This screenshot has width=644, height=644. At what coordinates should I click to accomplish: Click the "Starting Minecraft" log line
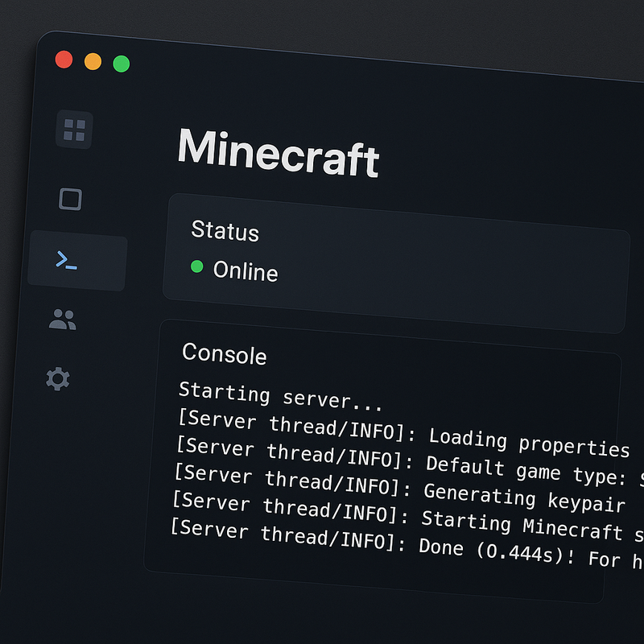[407, 517]
